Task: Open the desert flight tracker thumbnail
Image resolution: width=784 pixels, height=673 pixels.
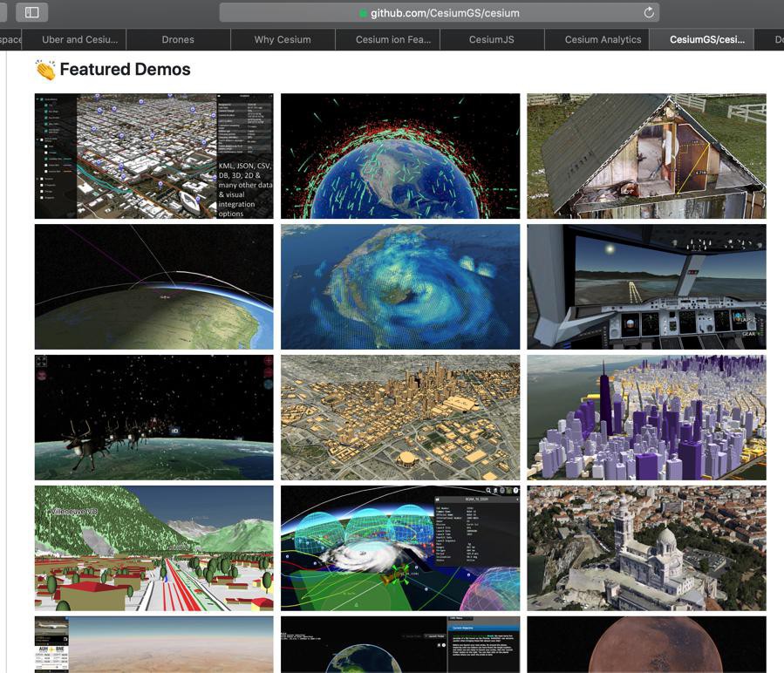Action: tap(154, 644)
